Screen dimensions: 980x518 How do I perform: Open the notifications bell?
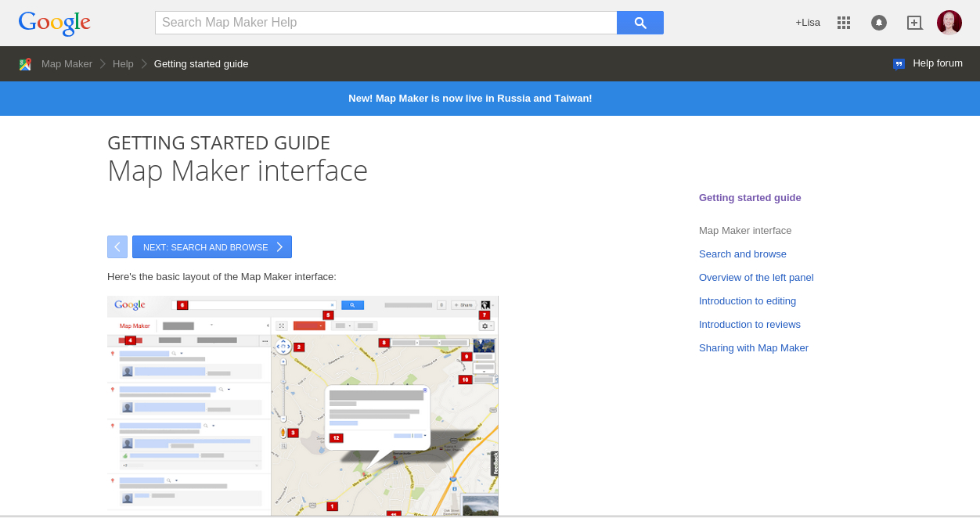point(879,23)
